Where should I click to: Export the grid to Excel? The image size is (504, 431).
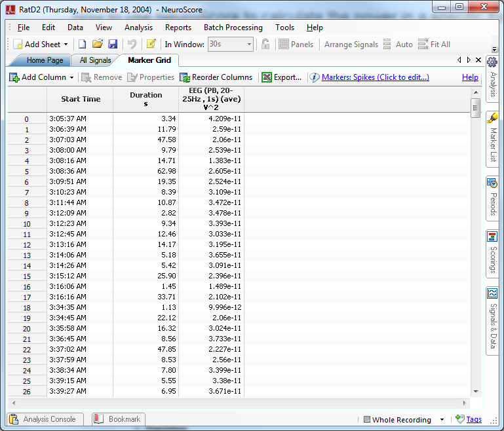(282, 77)
